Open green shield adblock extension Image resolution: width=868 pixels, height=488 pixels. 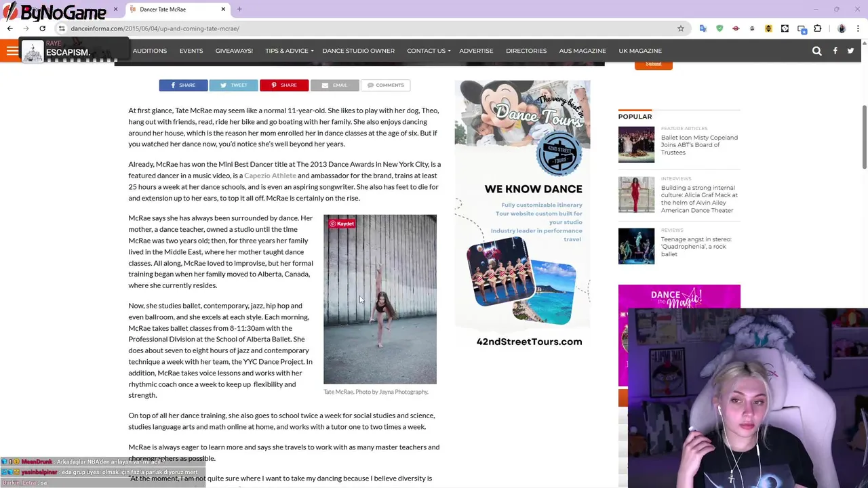(x=719, y=28)
